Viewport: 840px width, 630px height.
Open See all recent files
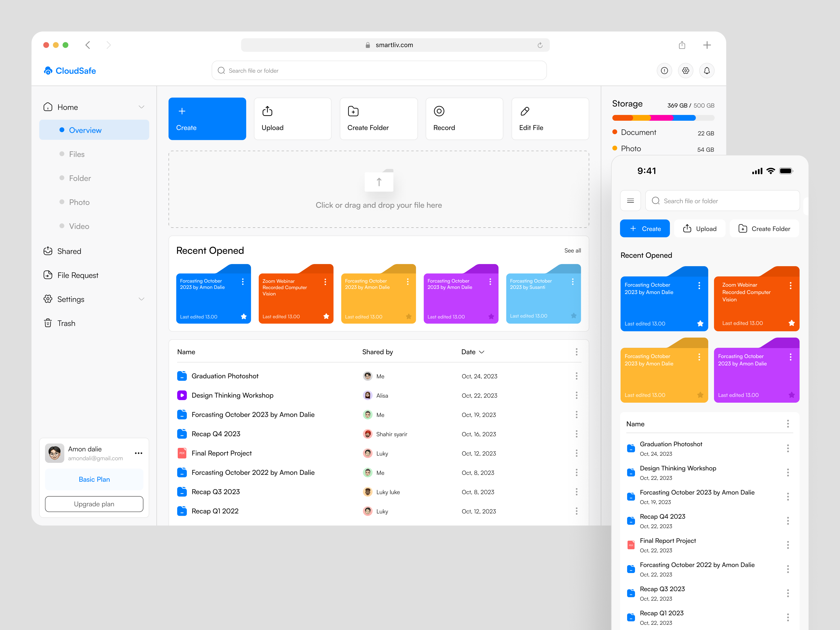pos(572,250)
